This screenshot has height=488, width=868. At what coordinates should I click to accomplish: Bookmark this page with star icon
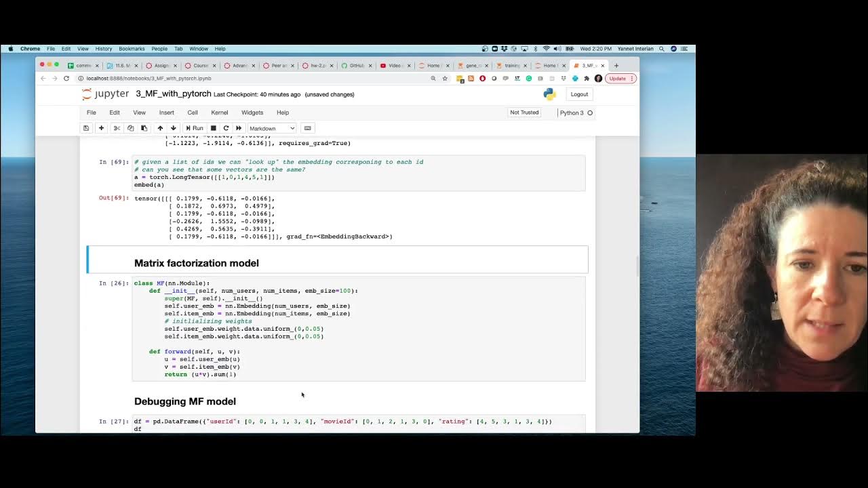coord(445,79)
